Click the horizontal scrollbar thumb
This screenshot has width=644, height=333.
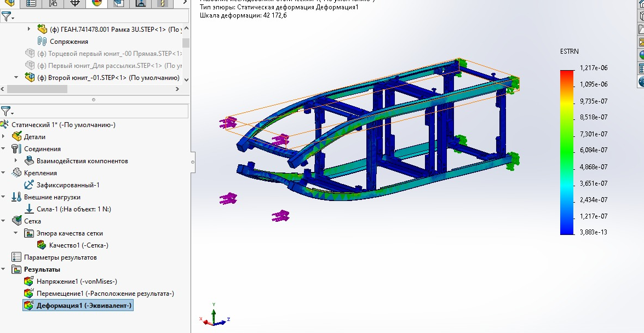(37, 89)
